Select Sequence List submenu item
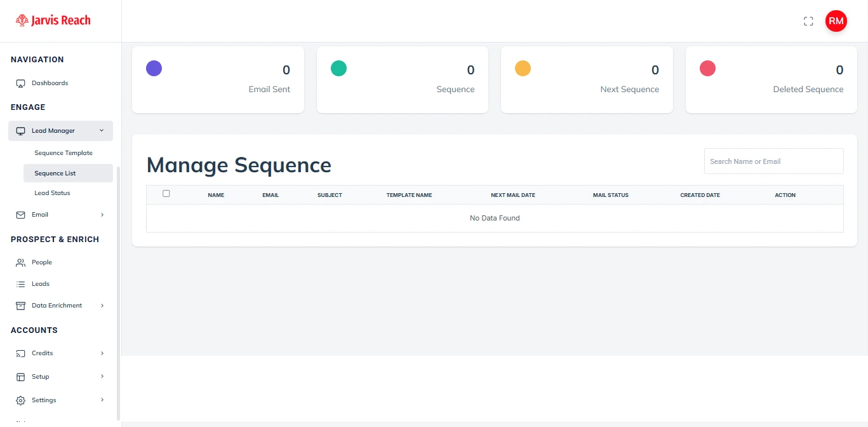The width and height of the screenshot is (868, 427). coord(68,173)
